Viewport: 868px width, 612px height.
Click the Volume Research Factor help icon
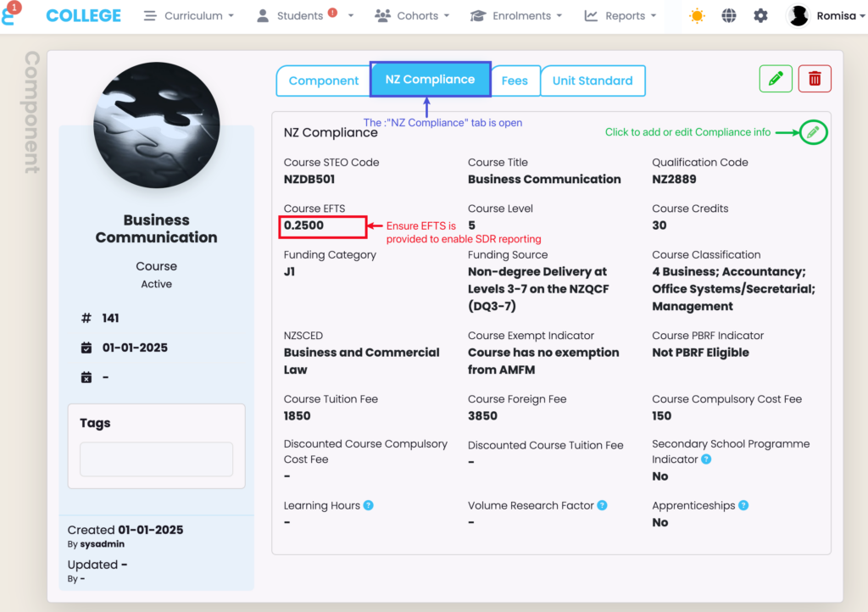602,505
